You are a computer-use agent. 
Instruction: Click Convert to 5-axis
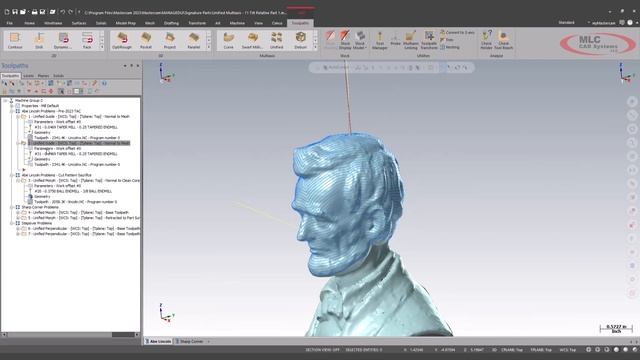457,32
